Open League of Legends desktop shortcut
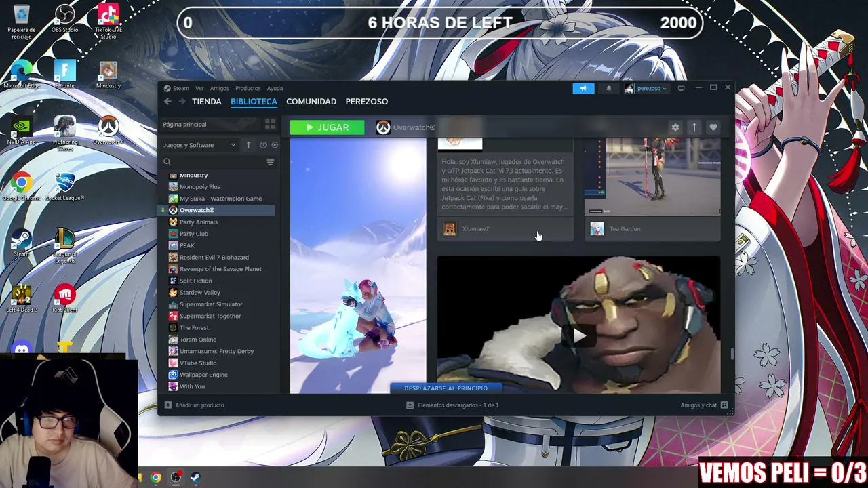 (x=64, y=245)
